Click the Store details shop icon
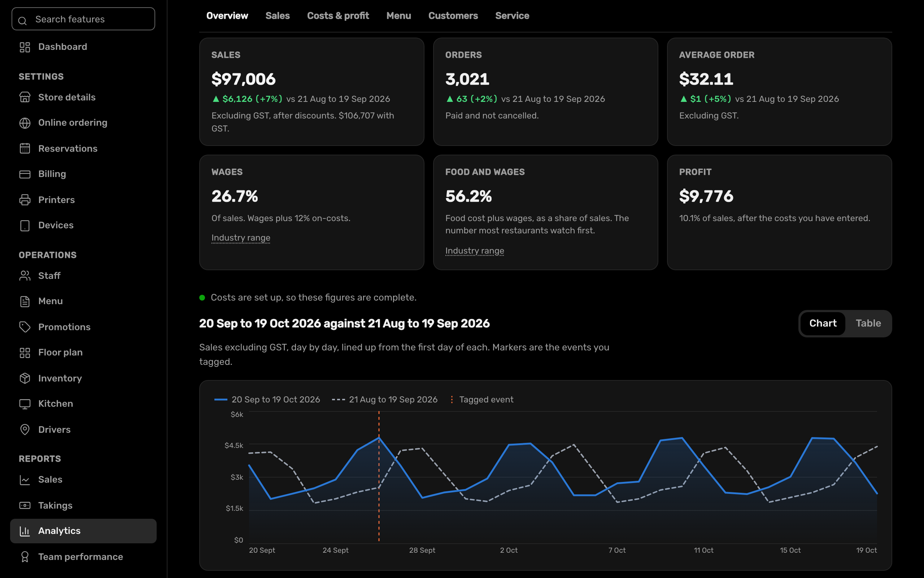924x578 pixels. point(25,98)
